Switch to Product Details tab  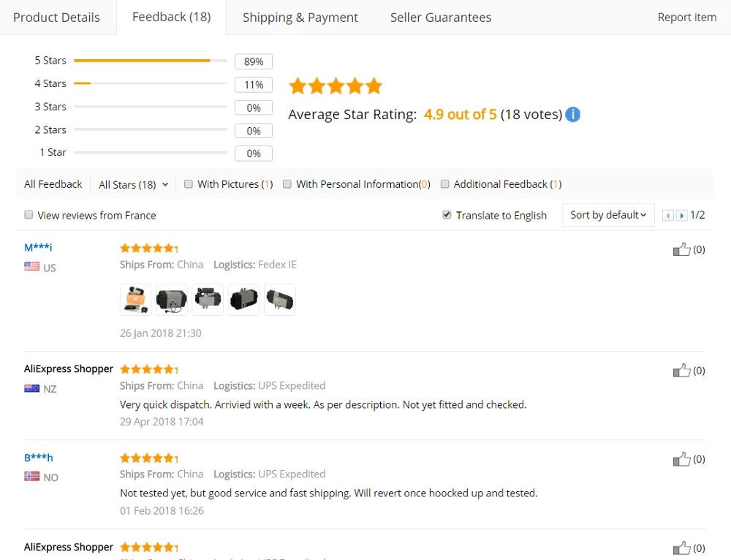coord(56,18)
